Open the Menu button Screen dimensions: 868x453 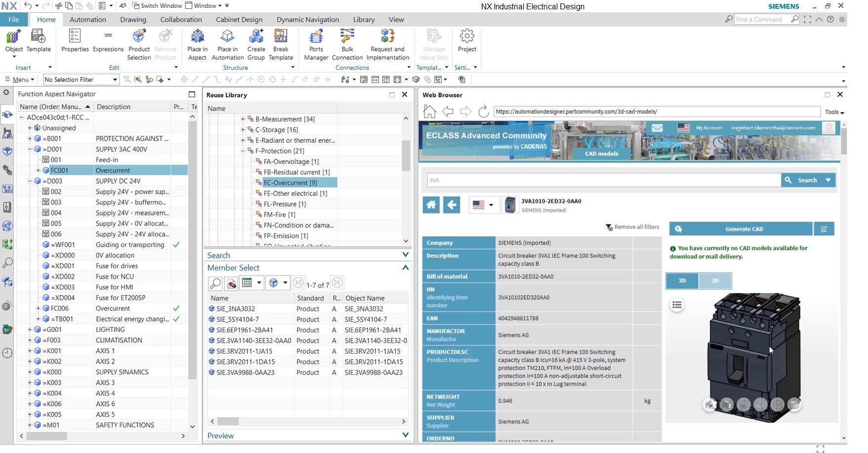(x=20, y=80)
